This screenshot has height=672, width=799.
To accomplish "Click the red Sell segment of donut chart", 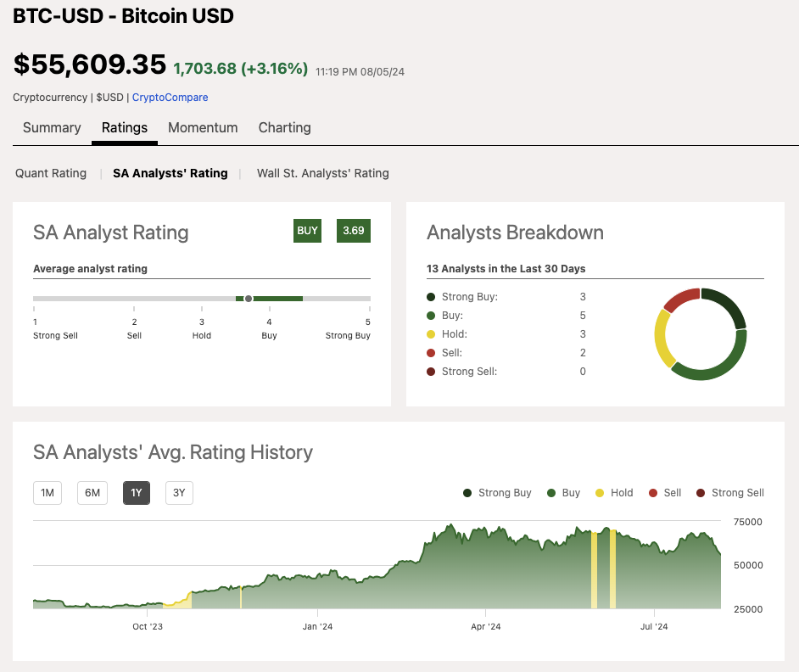I will tap(681, 300).
